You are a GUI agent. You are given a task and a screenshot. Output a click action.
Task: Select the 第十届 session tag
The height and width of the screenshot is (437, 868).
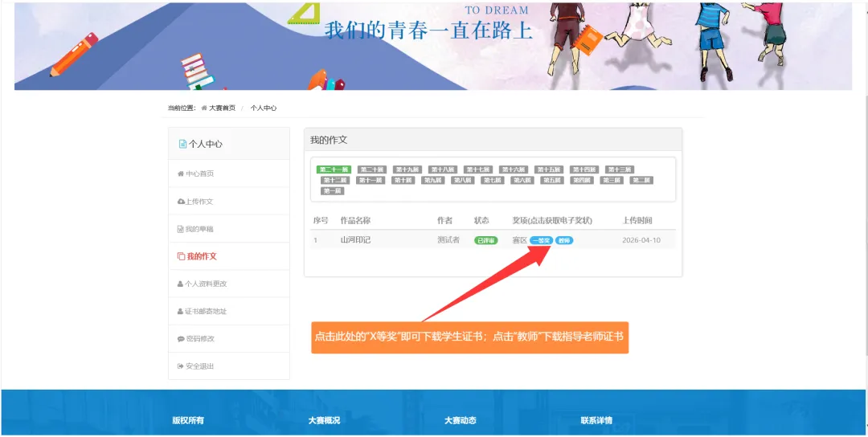point(403,180)
